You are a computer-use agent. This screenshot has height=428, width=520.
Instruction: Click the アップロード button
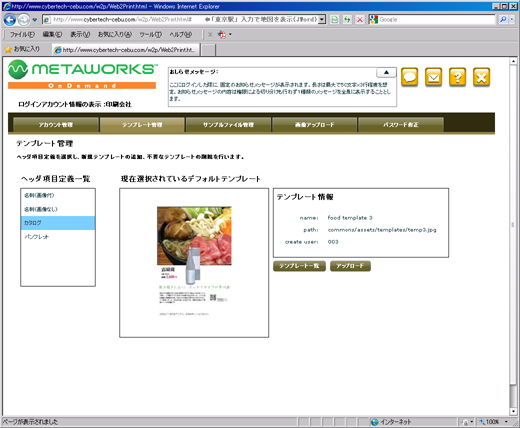350,266
